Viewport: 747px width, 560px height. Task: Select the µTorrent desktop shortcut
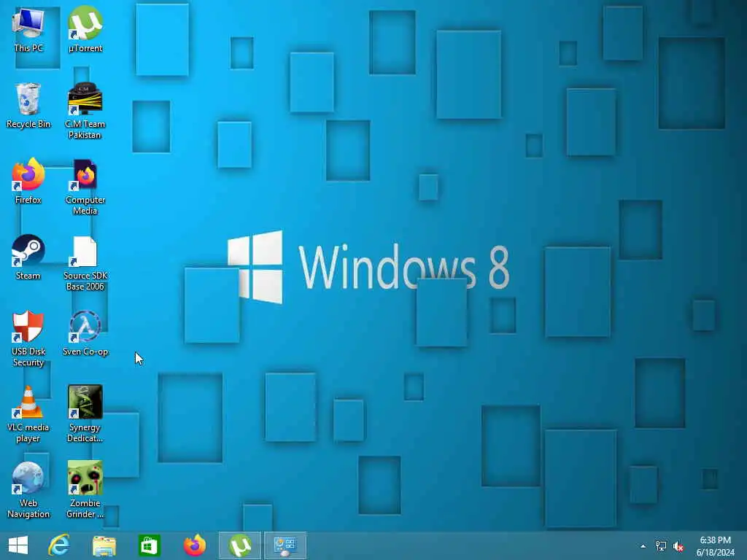[x=85, y=30]
